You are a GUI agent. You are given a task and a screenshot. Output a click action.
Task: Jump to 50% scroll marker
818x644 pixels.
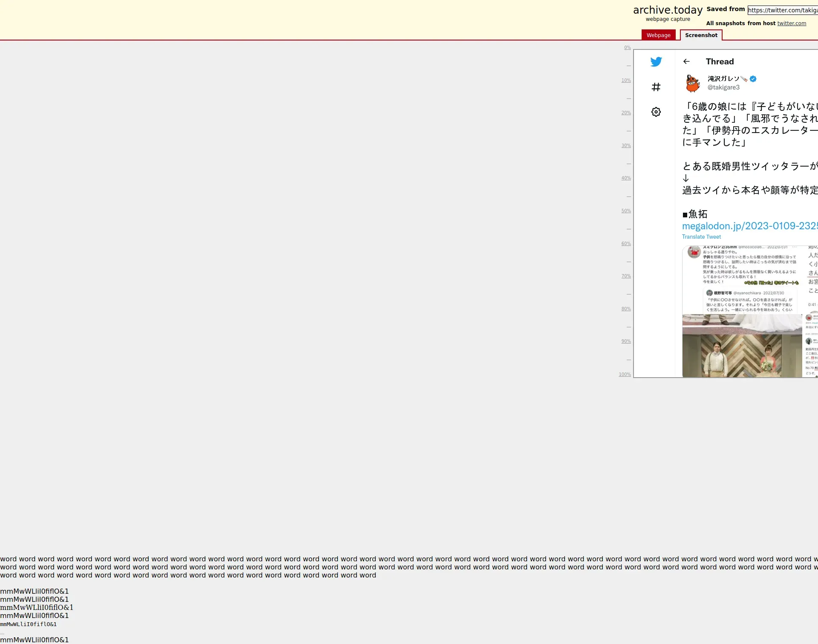coord(625,211)
